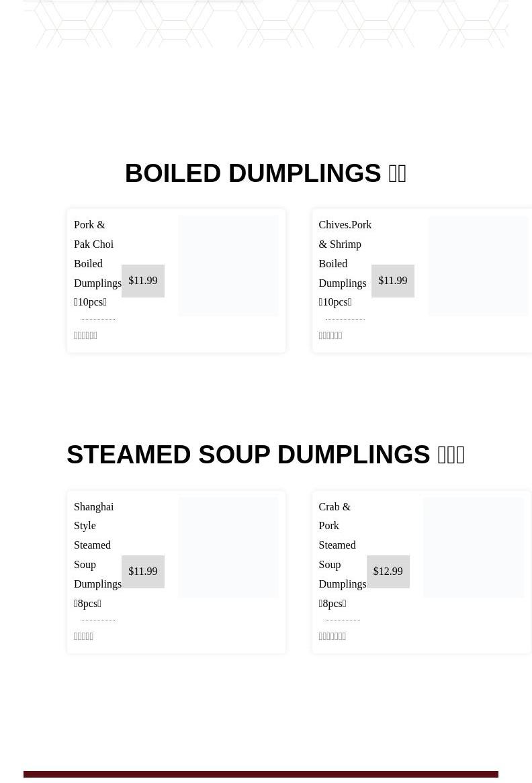This screenshot has width=532, height=783.
Task: Click the hexagon-patterned banner at the top
Action: coord(265,24)
